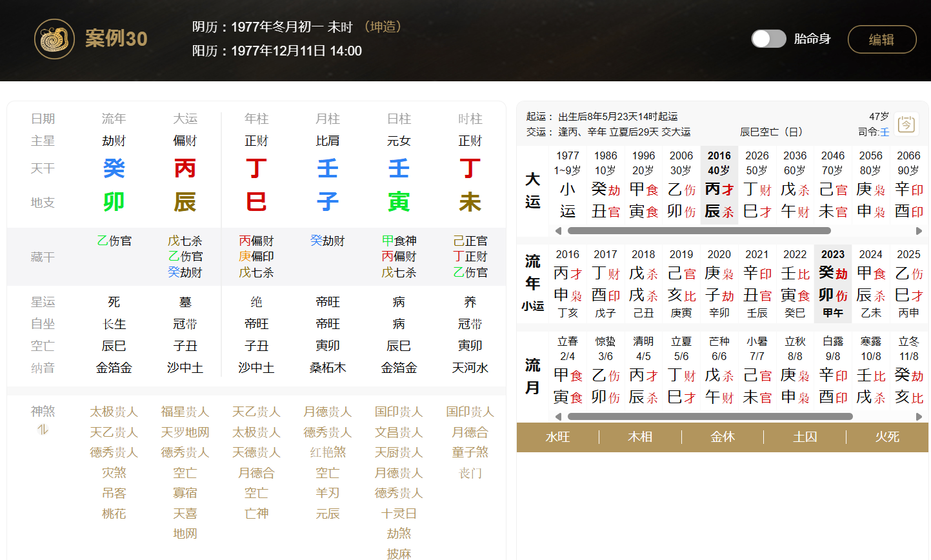Toggle the 胎命身 switch
The width and height of the screenshot is (931, 560).
tap(768, 39)
